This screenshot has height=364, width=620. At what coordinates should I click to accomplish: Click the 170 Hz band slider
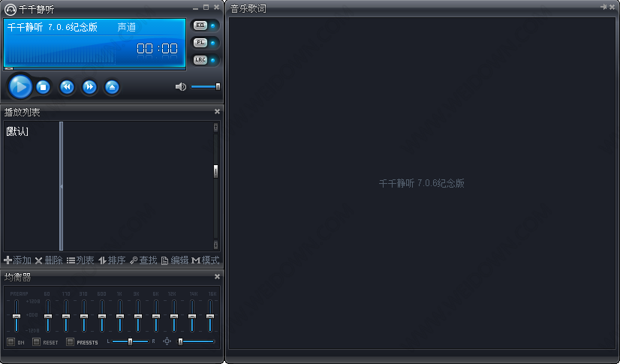(x=66, y=316)
